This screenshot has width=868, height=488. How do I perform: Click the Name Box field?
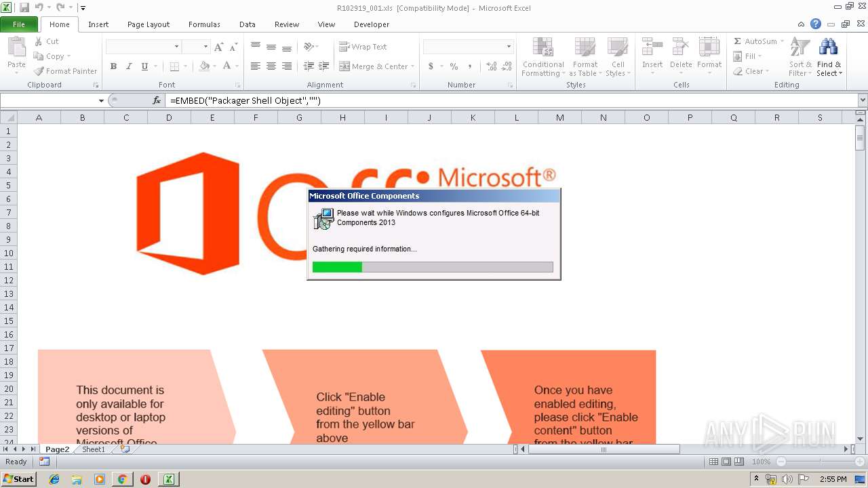point(49,100)
